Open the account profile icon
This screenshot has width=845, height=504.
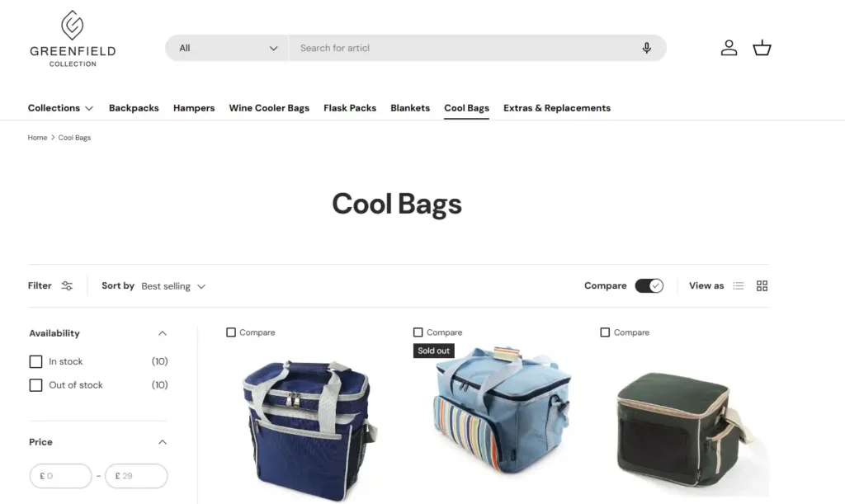point(729,48)
